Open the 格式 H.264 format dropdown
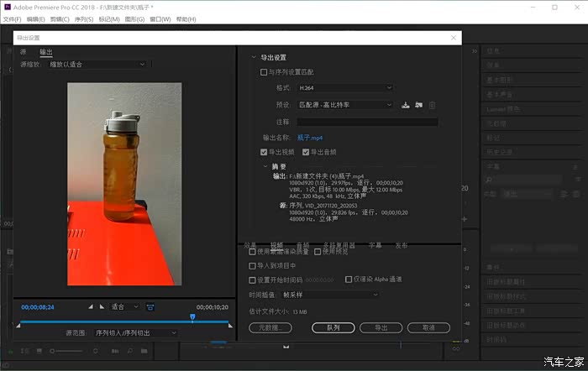The width and height of the screenshot is (588, 371). pyautogui.click(x=345, y=87)
